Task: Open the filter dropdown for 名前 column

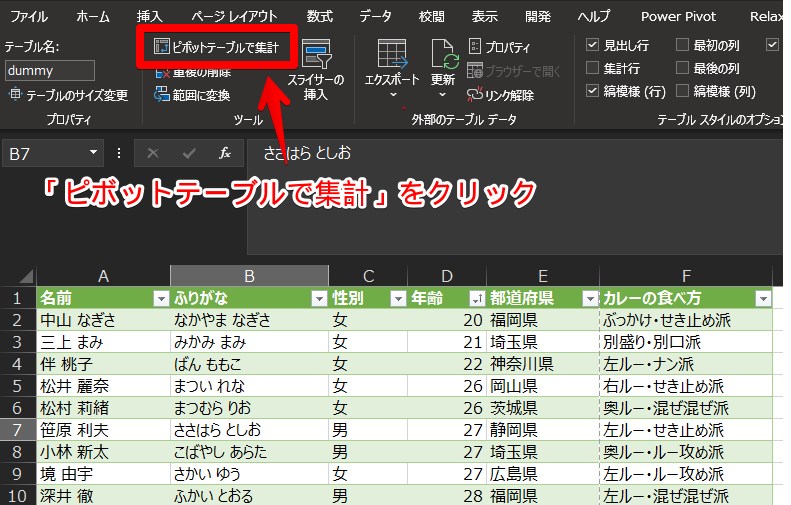Action: click(159, 299)
